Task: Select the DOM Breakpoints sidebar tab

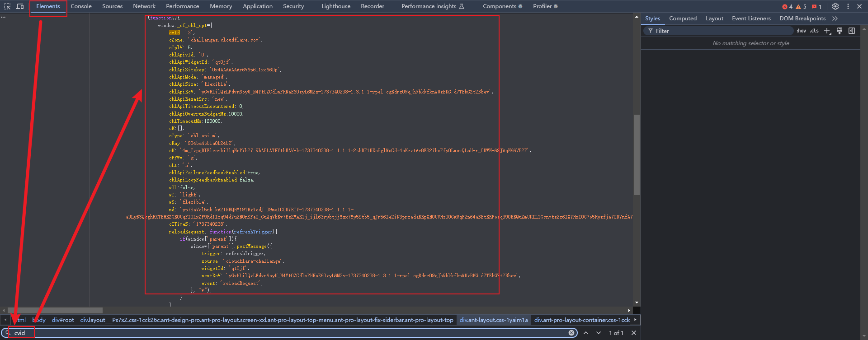Action: [802, 19]
